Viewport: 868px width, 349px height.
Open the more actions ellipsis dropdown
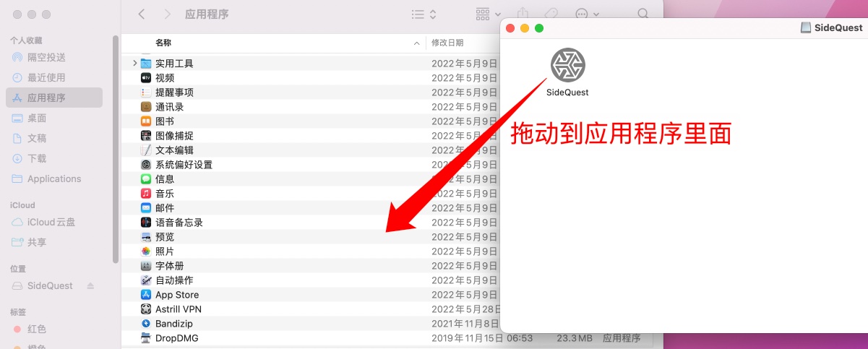coord(587,14)
